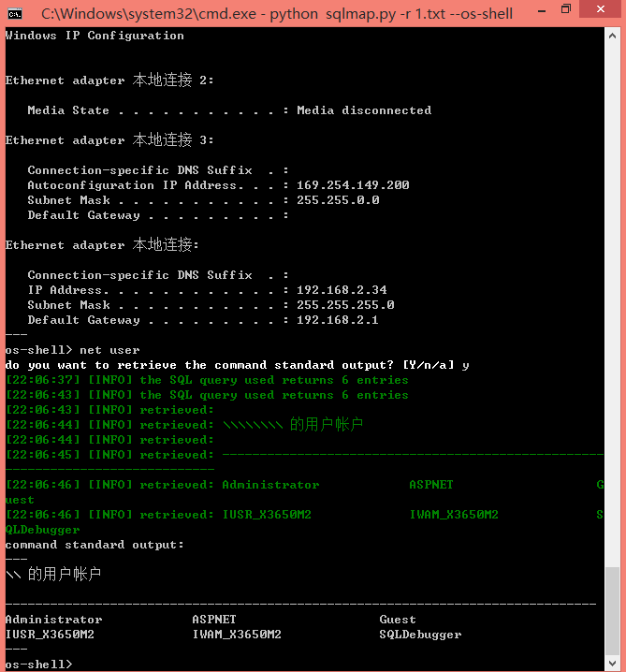Image resolution: width=626 pixels, height=672 pixels.
Task: Click the [22:06:44] retrieved '的用户帐户' green line
Action: [184, 425]
